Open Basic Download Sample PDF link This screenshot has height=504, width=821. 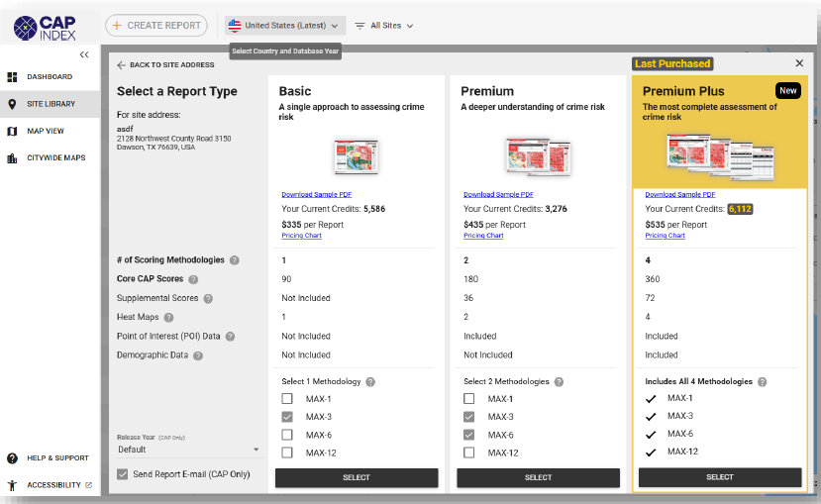[x=316, y=195]
